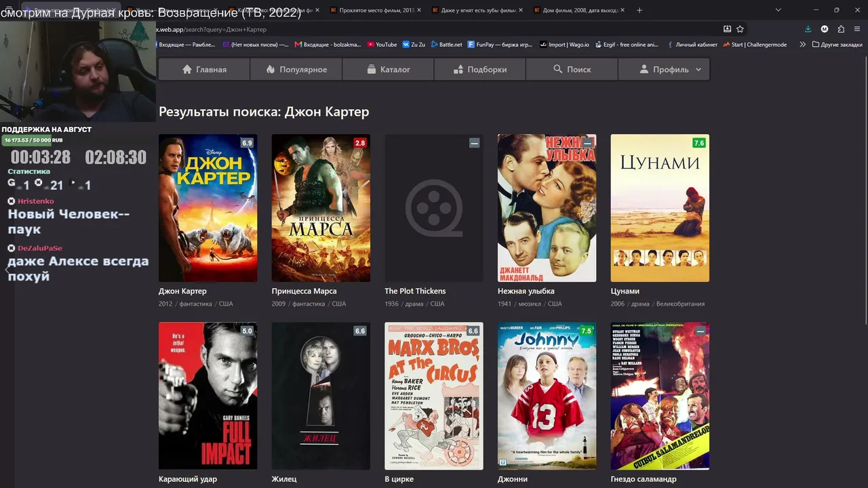Open the Нежная улыбка poster
The width and height of the screenshot is (868, 488).
547,208
